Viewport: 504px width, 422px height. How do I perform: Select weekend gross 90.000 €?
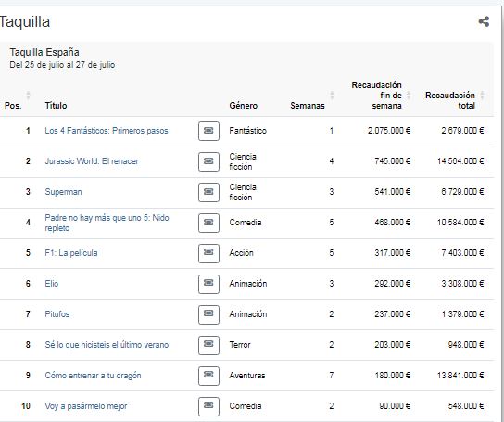pos(395,406)
